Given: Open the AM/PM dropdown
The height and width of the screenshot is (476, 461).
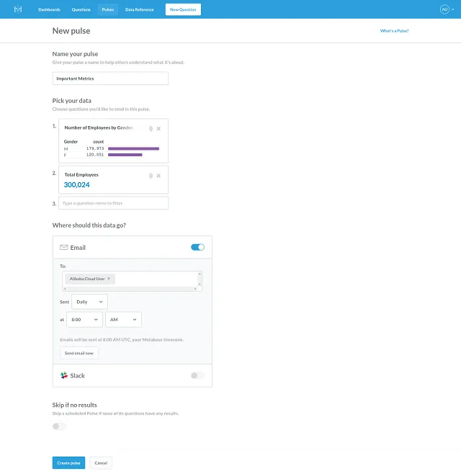Looking at the screenshot, I should (x=123, y=320).
